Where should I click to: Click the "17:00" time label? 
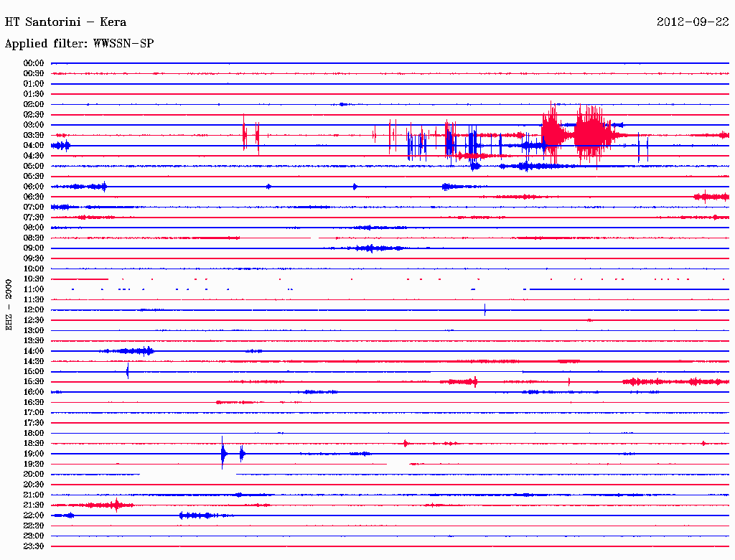pyautogui.click(x=34, y=413)
